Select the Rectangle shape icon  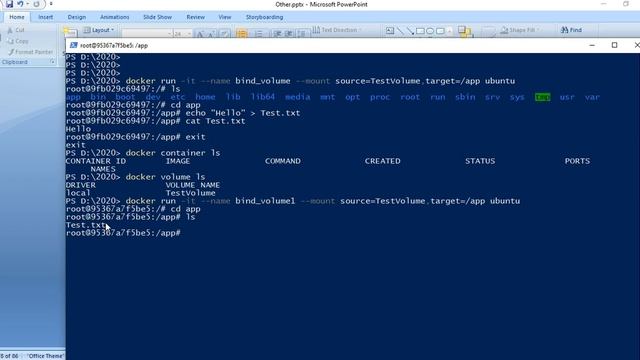click(x=420, y=31)
